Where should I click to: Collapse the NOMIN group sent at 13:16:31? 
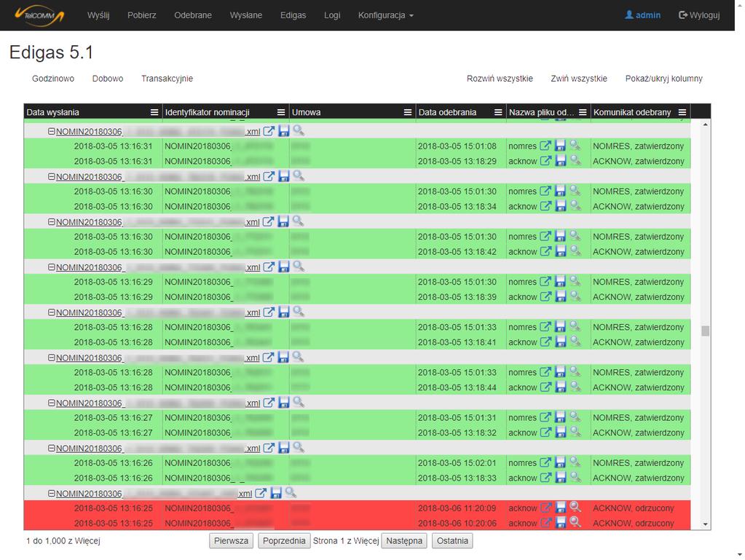pyautogui.click(x=51, y=131)
